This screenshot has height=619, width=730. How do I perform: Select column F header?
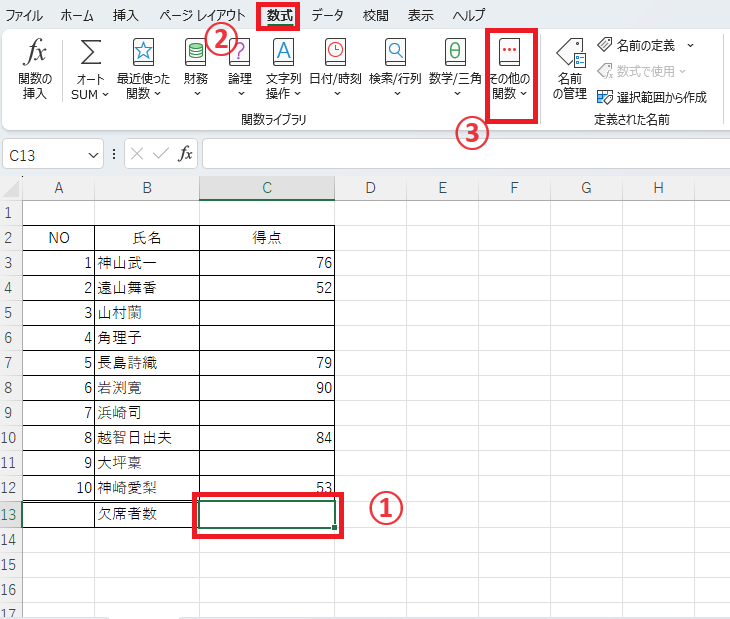click(x=514, y=188)
